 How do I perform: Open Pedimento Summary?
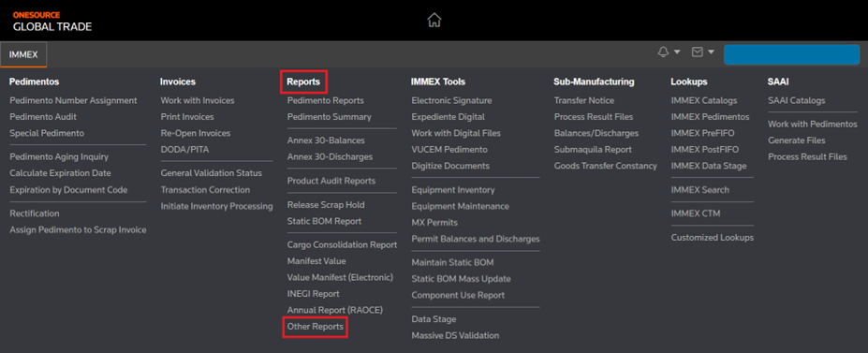point(330,117)
